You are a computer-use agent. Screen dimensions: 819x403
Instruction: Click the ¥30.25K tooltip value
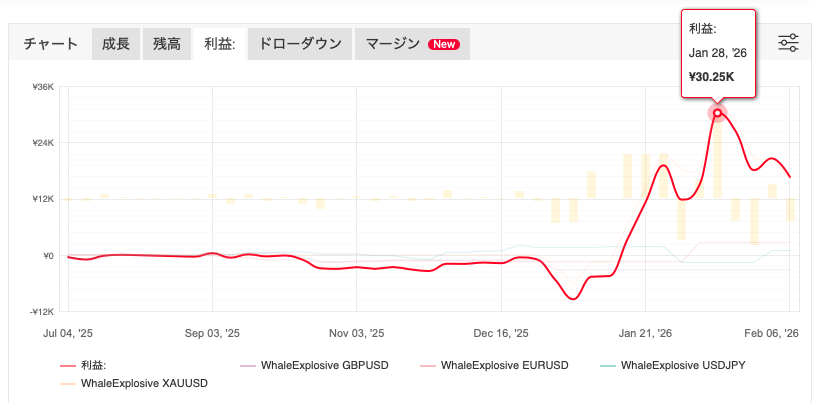point(712,76)
